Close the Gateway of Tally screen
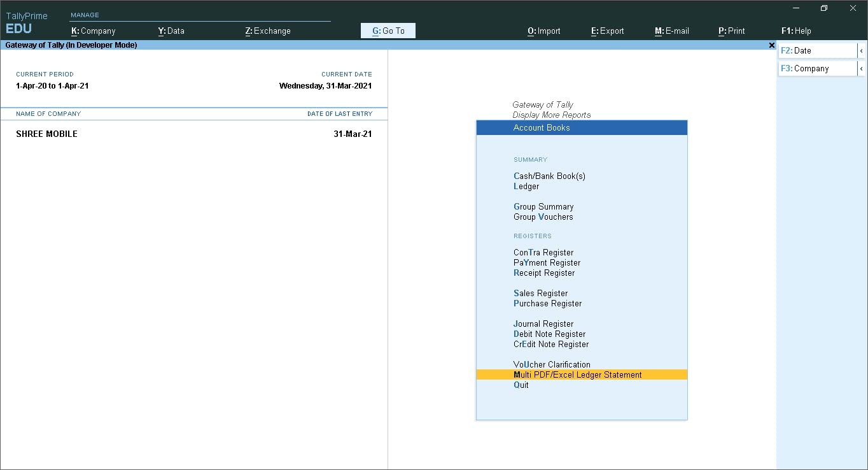Viewport: 868px width, 470px height. 771,45
